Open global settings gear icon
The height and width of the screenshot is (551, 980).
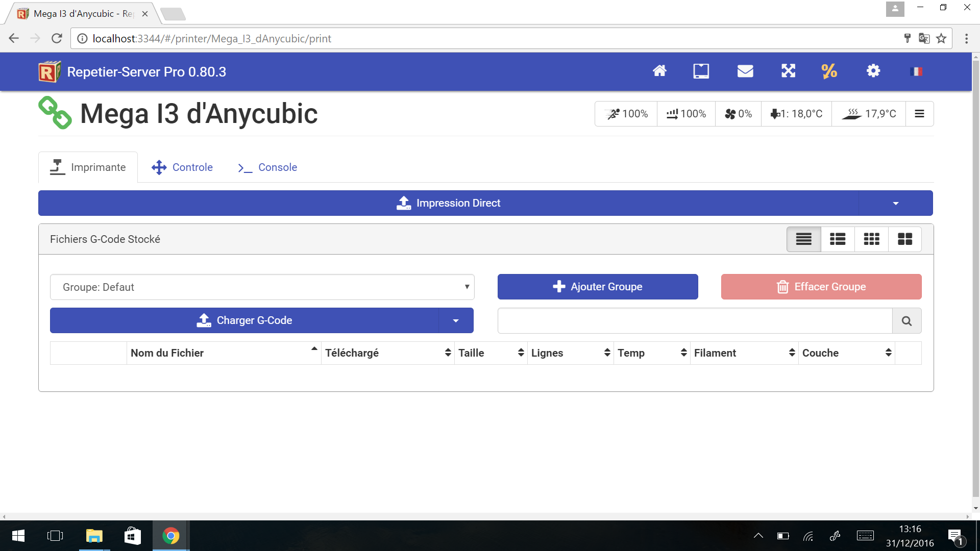click(873, 71)
